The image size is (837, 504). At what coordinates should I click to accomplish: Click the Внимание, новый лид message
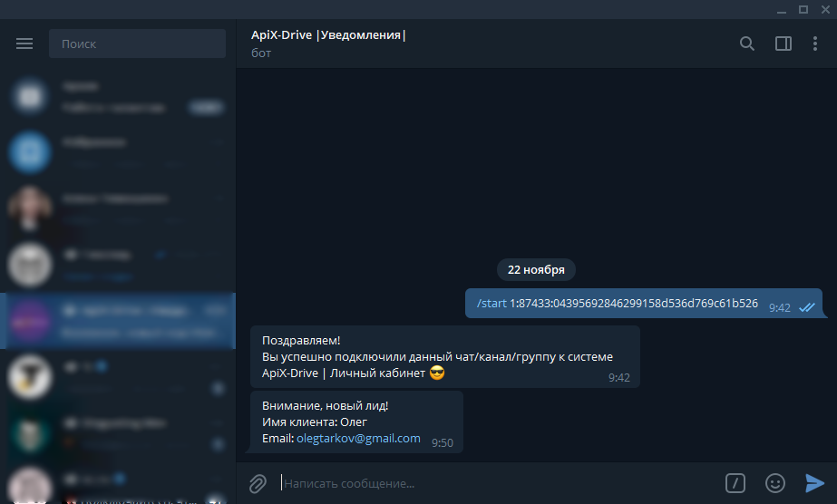coord(356,422)
